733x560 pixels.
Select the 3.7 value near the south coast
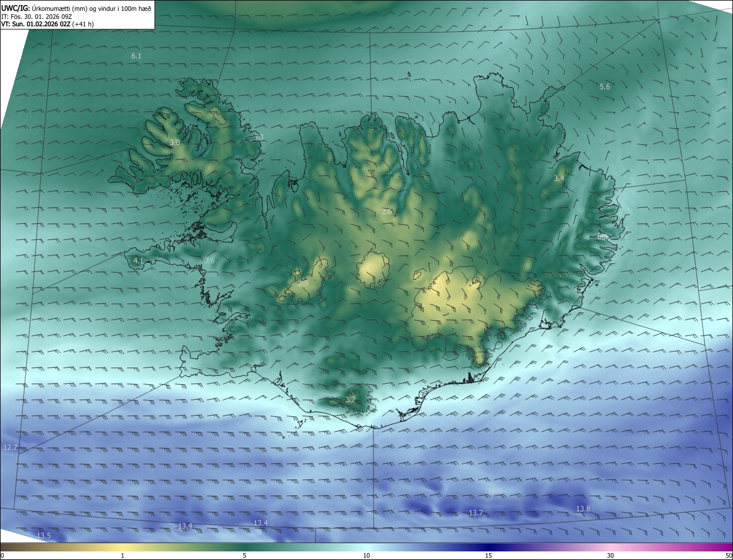[x=350, y=399]
